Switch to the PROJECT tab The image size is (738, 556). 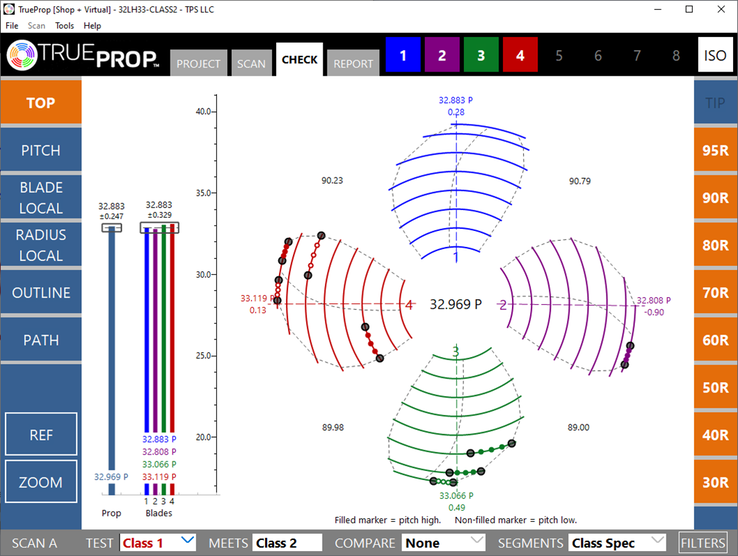tap(198, 63)
